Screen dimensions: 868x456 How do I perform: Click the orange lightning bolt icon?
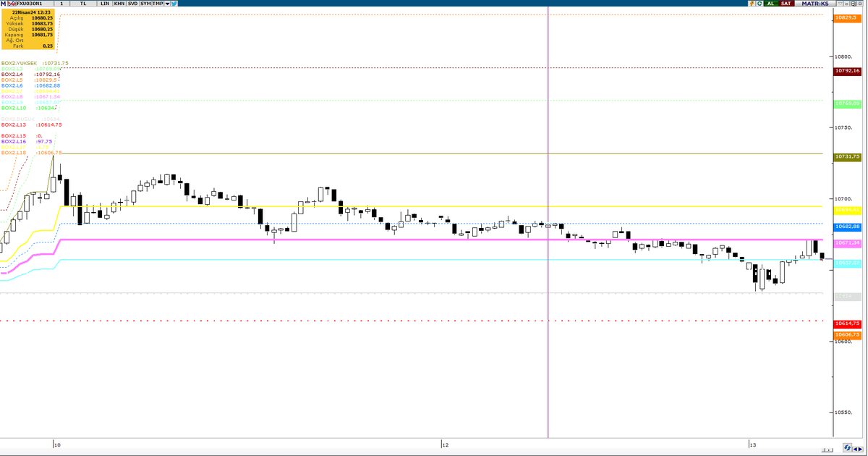tap(752, 4)
